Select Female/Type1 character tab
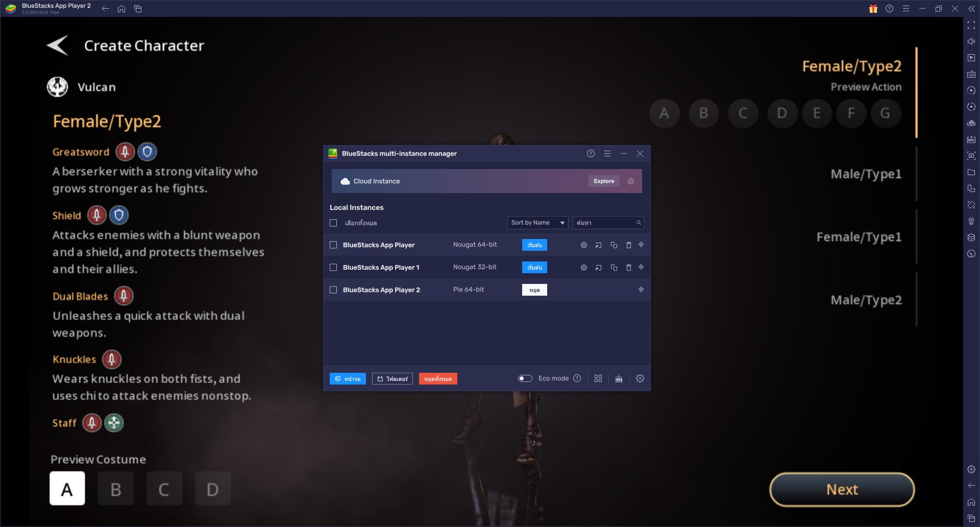 859,237
